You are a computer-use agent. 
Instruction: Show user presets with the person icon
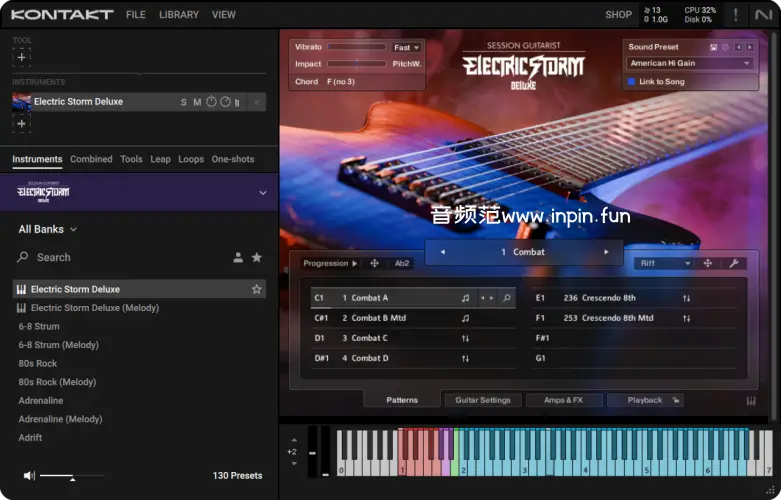(238, 257)
